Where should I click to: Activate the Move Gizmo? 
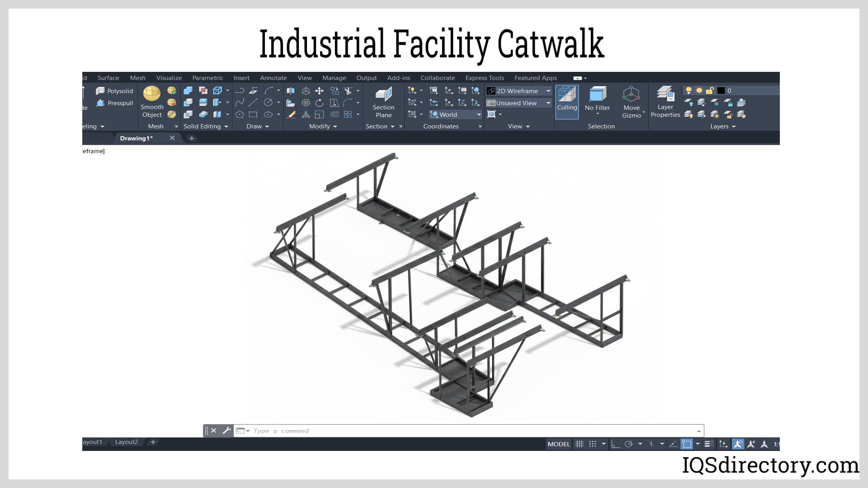(632, 100)
